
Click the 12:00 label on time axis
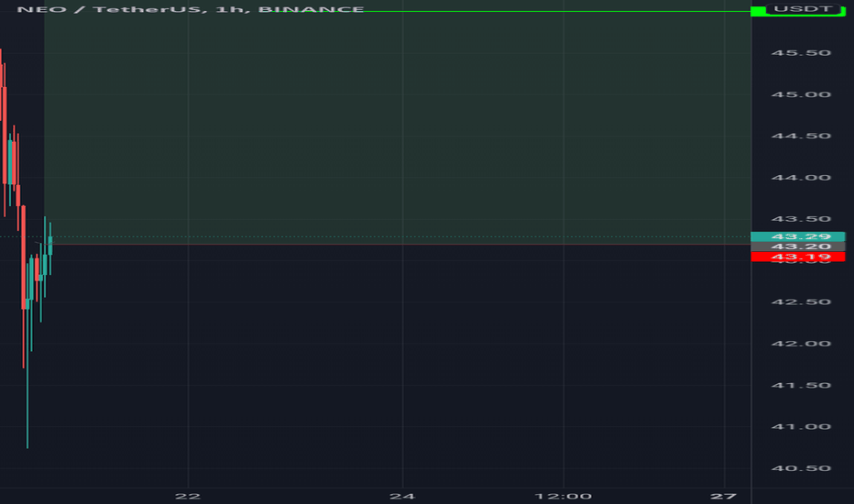pyautogui.click(x=564, y=497)
